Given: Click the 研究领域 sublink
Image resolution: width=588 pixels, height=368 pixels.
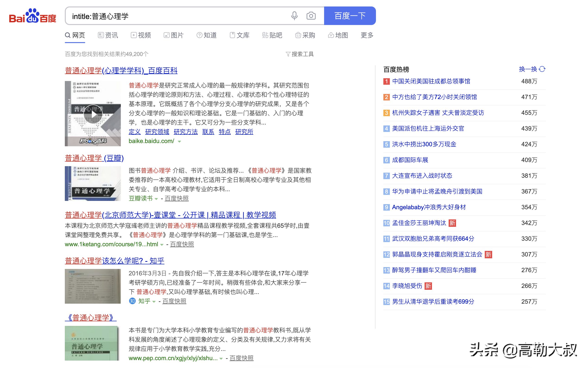Looking at the screenshot, I should point(157,132).
